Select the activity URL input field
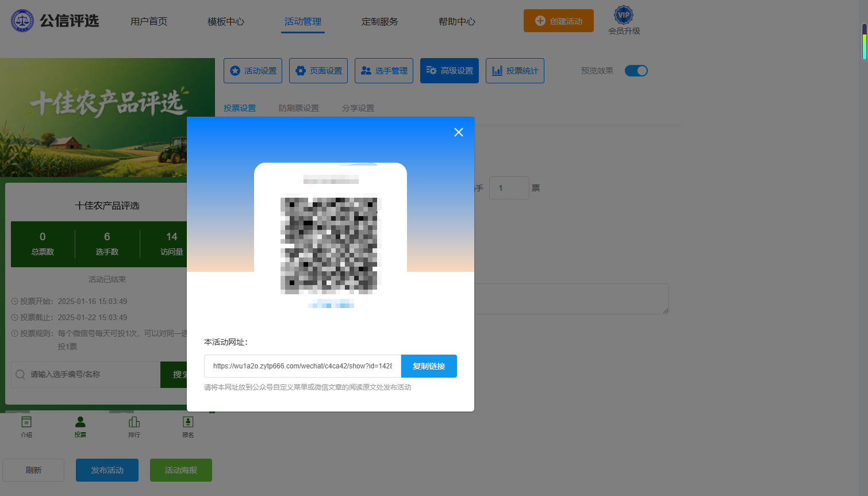 [x=302, y=366]
